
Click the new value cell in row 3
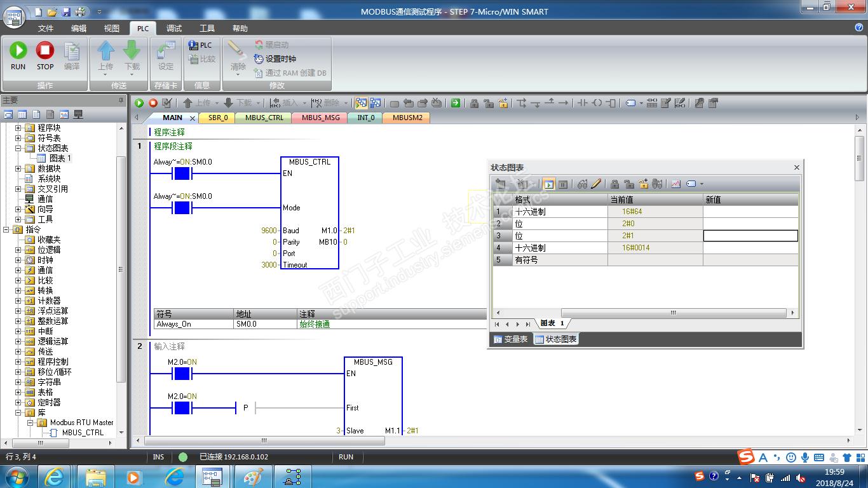pos(750,236)
